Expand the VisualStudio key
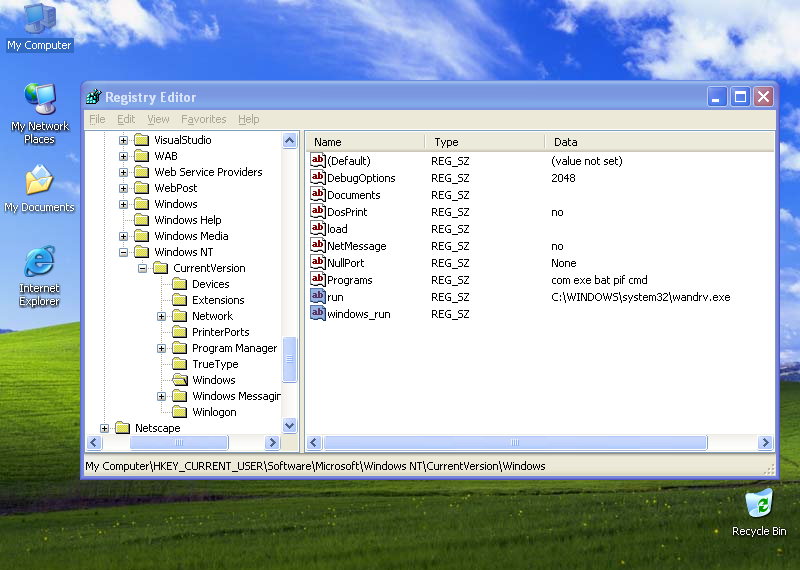Viewport: 800px width, 570px height. pyautogui.click(x=123, y=140)
